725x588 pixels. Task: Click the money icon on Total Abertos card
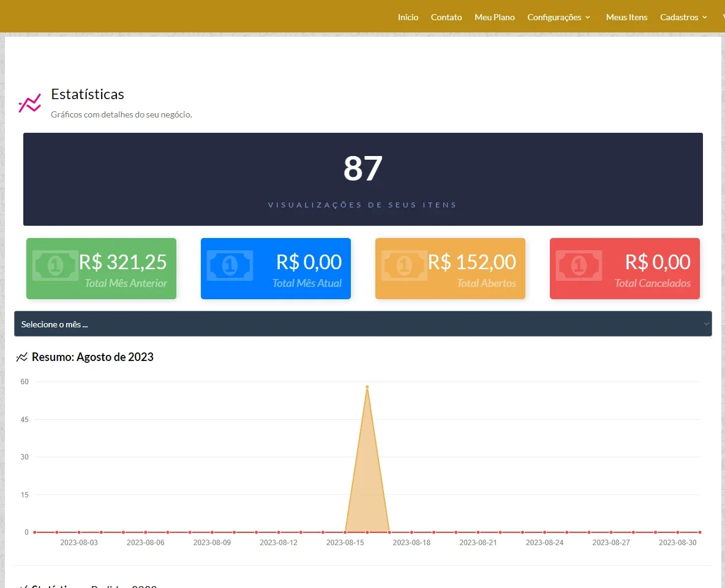[404, 266]
